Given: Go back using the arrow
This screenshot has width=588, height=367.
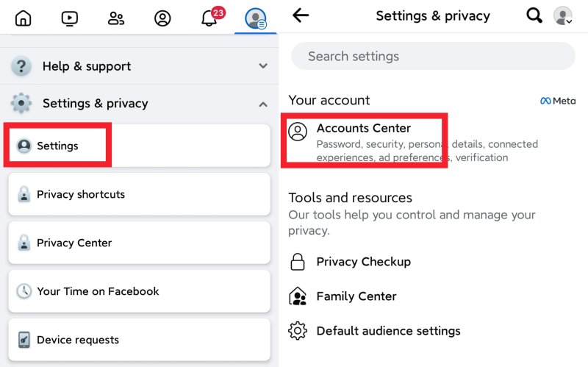Looking at the screenshot, I should (x=301, y=15).
